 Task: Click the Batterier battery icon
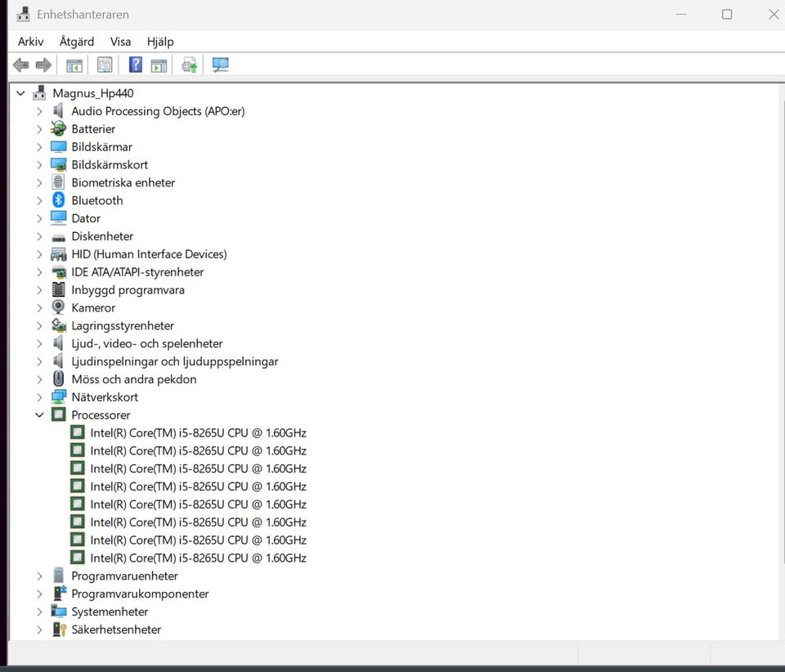(58, 128)
